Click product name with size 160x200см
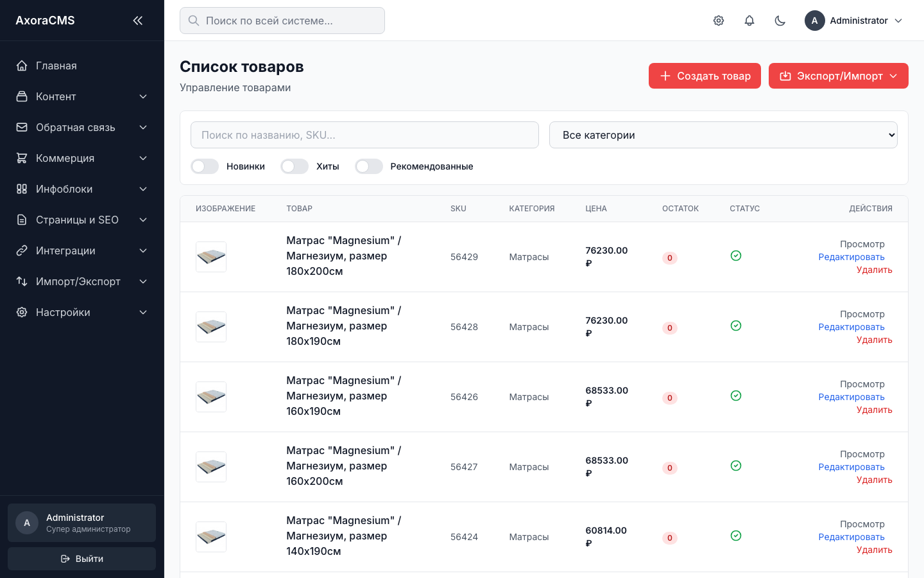 (344, 466)
